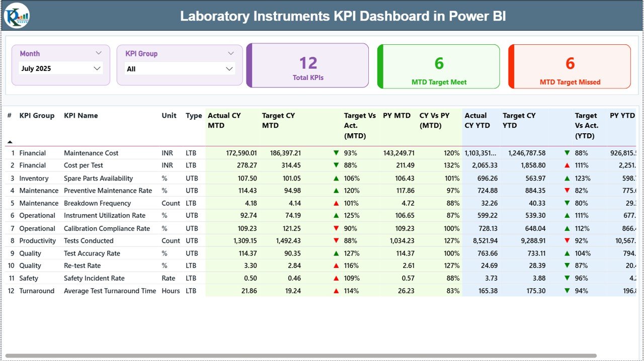Click the sort arrow under the # column header
The image size is (644, 361).
[x=9, y=142]
